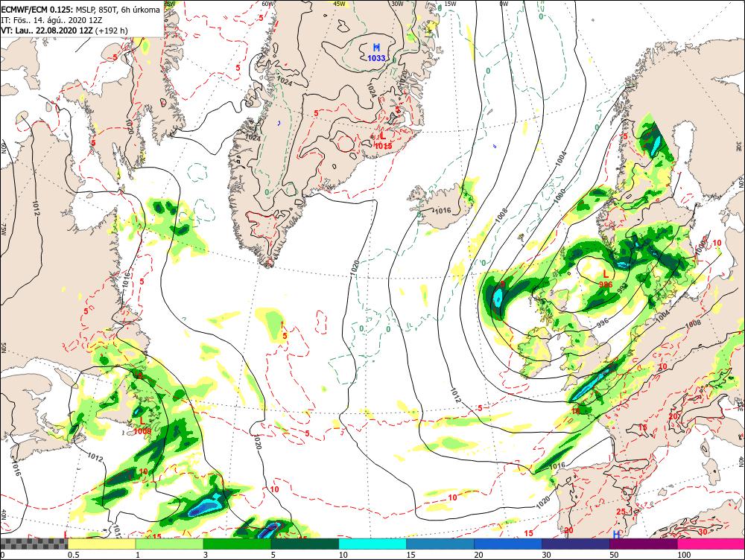Click the '45W' longitude label at top

coord(339,4)
